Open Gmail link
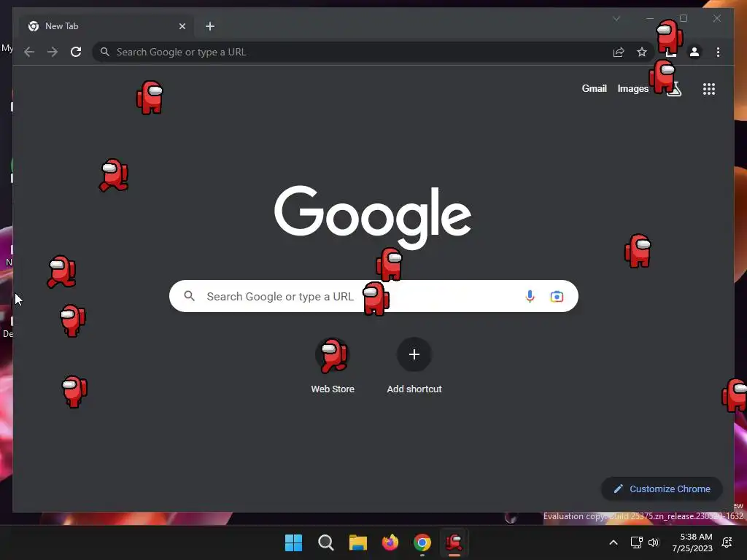Viewport: 747px width, 560px height. [x=594, y=88]
